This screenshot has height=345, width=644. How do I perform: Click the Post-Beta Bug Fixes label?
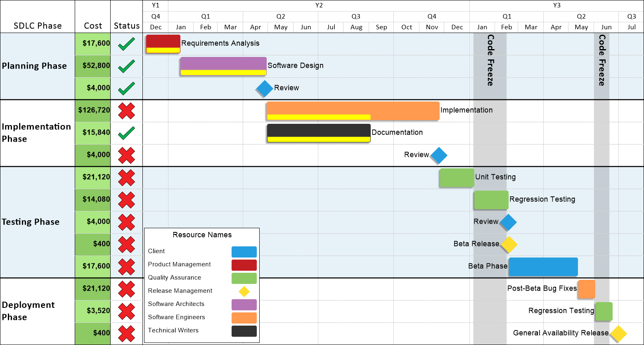coord(542,288)
